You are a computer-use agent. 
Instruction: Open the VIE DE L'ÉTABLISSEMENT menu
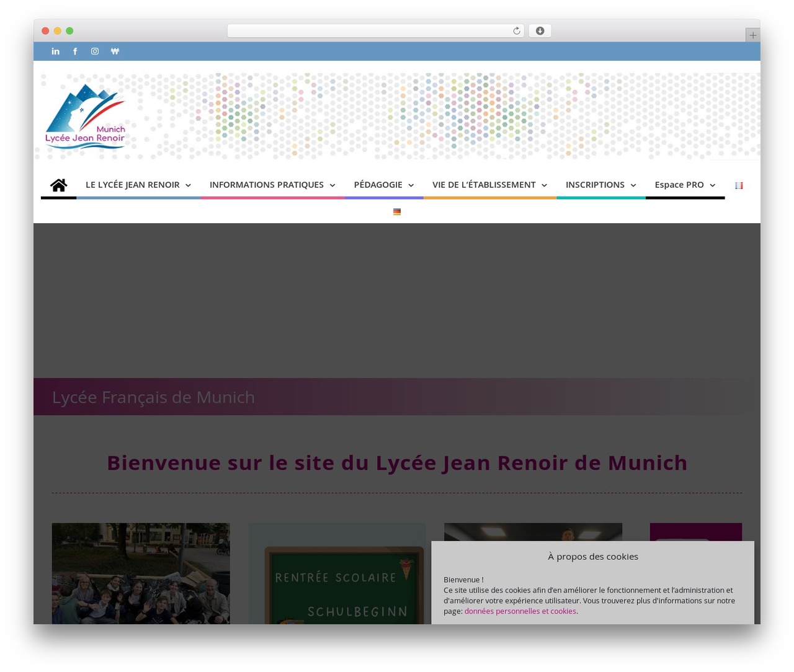click(484, 185)
